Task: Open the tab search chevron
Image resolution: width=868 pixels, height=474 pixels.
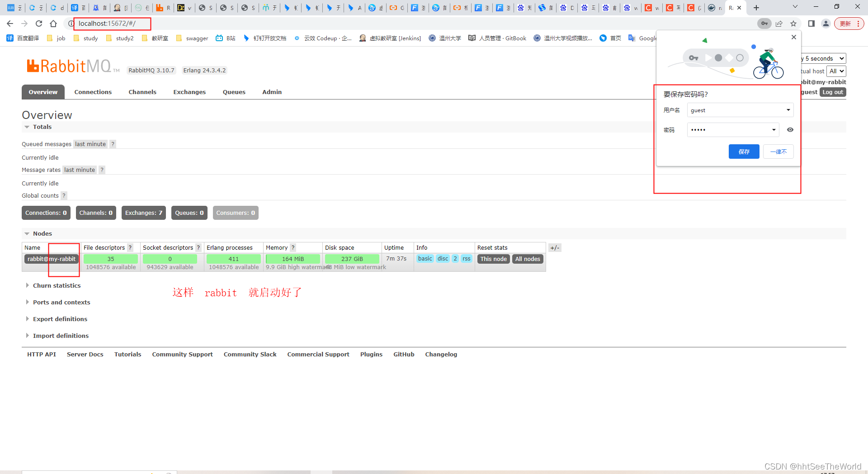Action: tap(795, 7)
